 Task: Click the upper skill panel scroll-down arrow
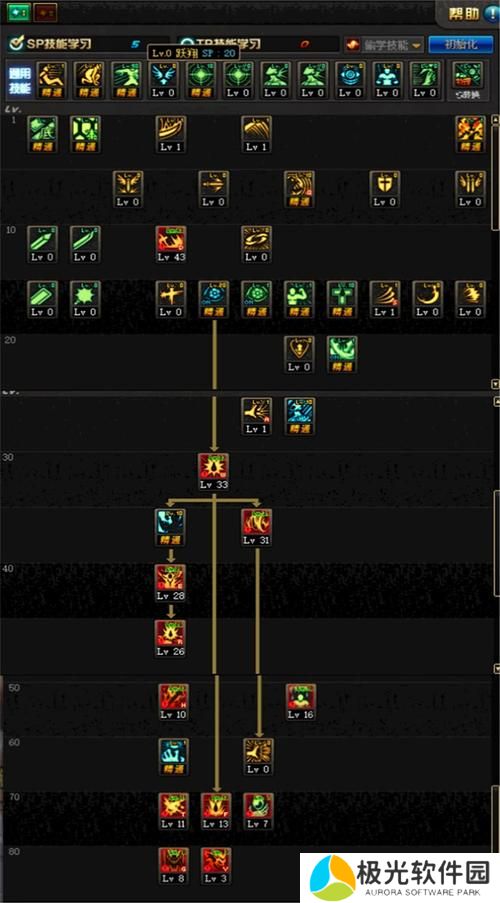tap(495, 384)
